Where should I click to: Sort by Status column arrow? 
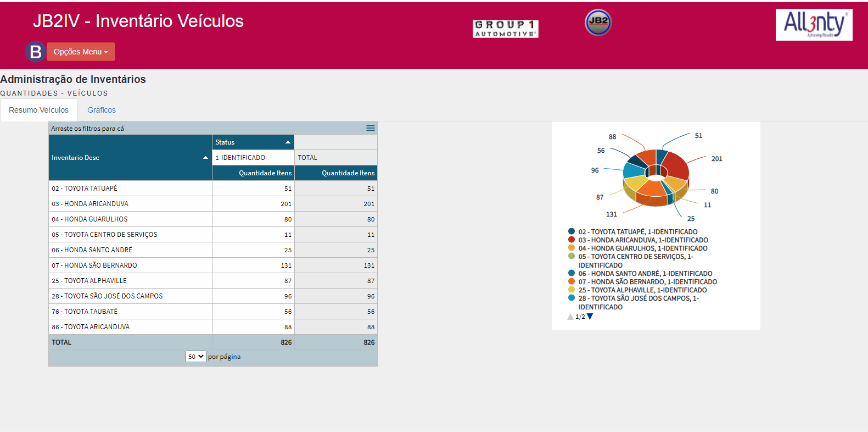click(x=288, y=142)
